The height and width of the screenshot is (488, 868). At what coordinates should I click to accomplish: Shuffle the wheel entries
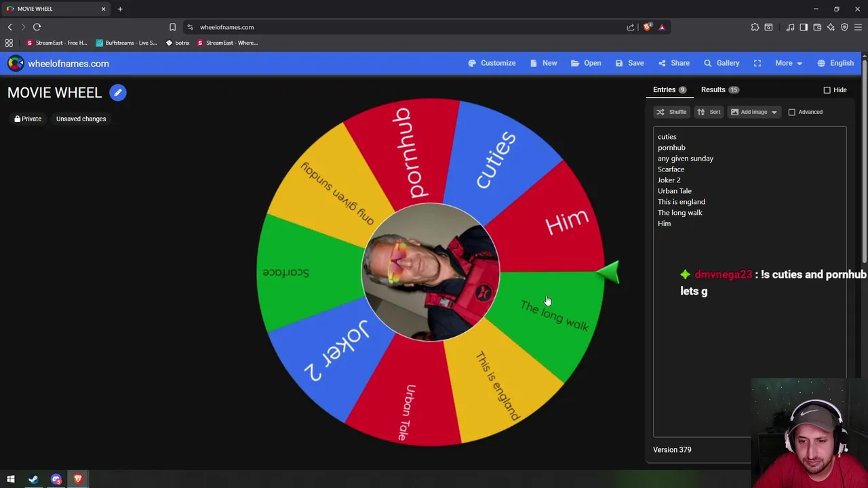click(x=671, y=112)
